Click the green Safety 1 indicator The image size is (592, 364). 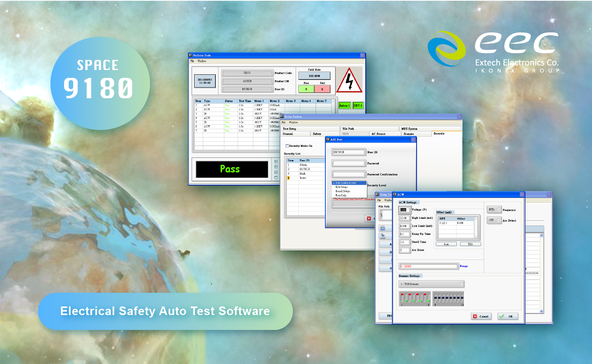click(345, 106)
